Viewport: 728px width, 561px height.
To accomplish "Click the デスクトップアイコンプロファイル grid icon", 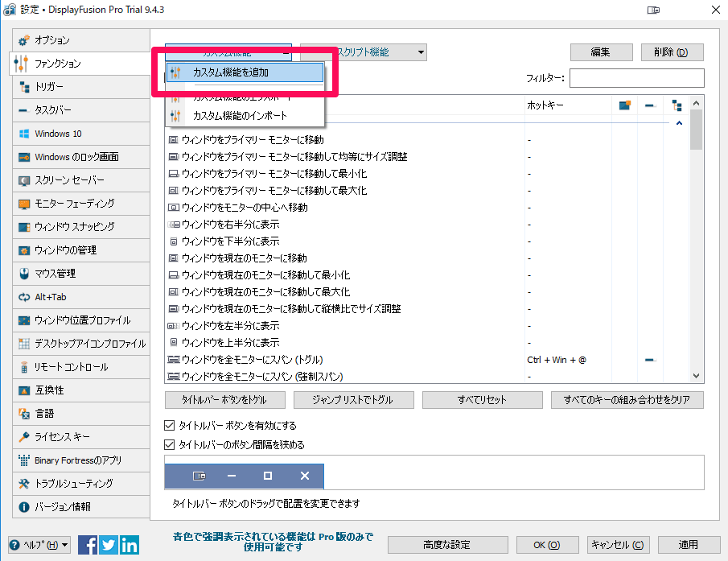I will coord(24,344).
